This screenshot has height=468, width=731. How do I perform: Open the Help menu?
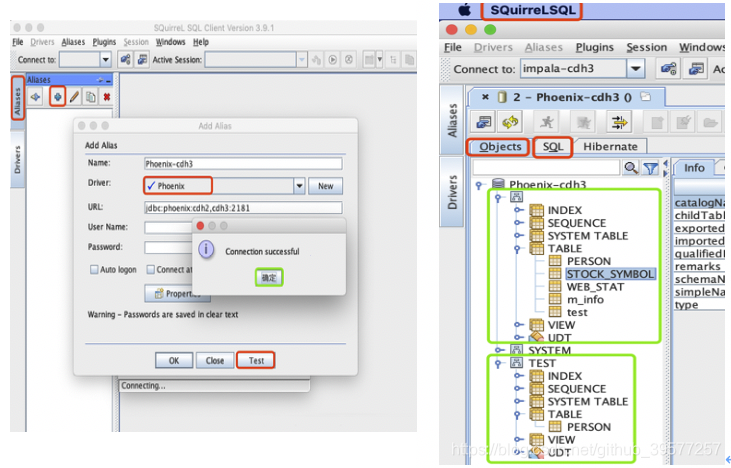(x=201, y=42)
